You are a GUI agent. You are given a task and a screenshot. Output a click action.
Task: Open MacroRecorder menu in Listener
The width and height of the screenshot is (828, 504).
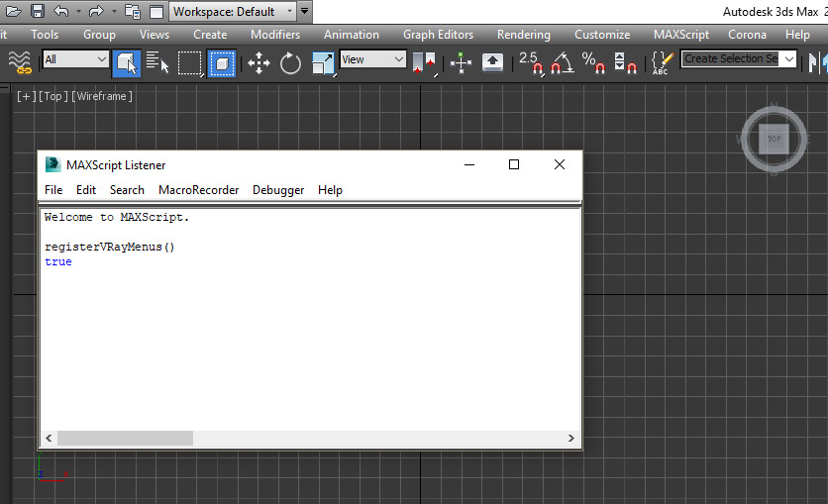coord(198,190)
